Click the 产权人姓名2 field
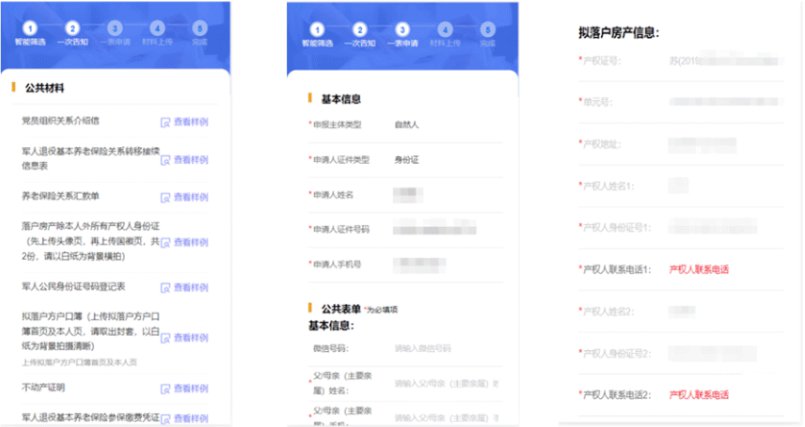Image resolution: width=805 pixels, height=427 pixels. [681, 311]
